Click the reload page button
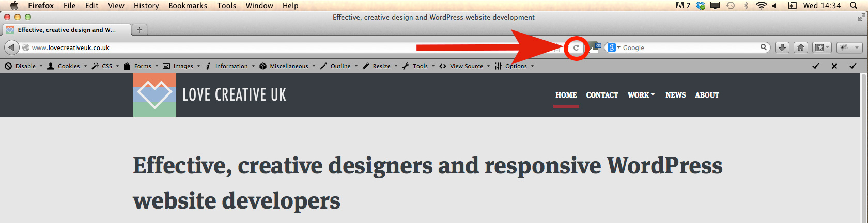The image size is (868, 223). coord(576,48)
